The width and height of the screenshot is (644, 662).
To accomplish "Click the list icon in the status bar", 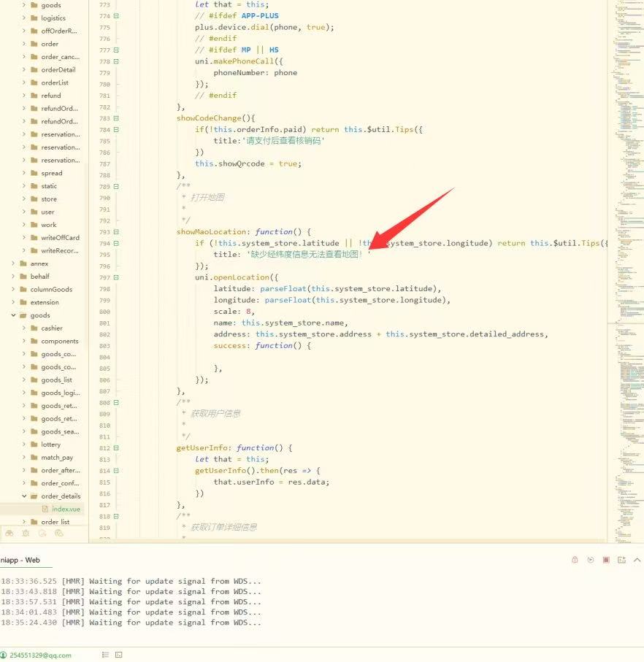I will [105, 655].
